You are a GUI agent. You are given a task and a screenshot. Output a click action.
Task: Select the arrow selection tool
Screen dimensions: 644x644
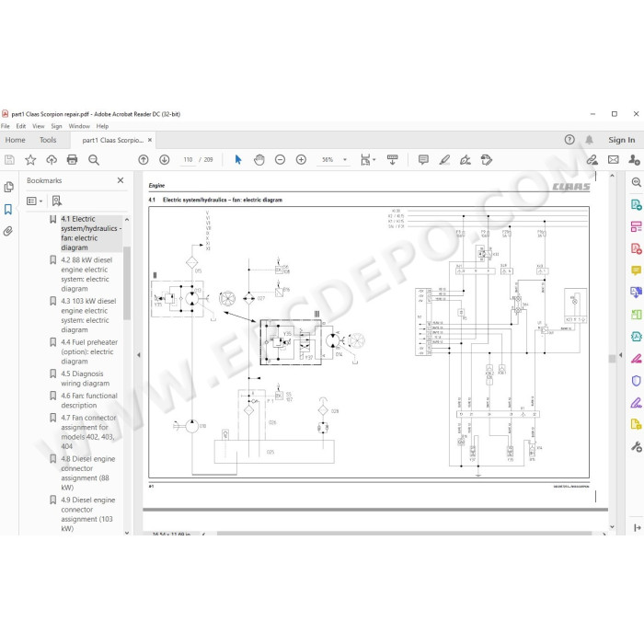pyautogui.click(x=238, y=160)
